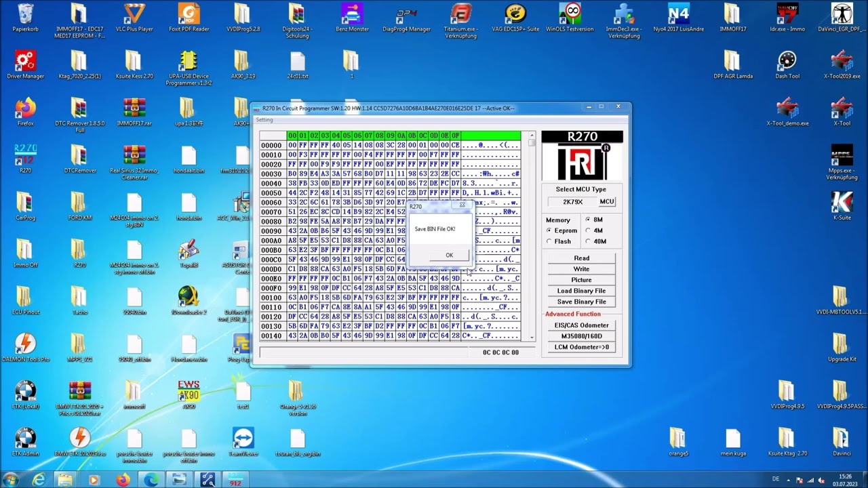Open VAG EDC15P+ Suite icon

click(x=515, y=18)
